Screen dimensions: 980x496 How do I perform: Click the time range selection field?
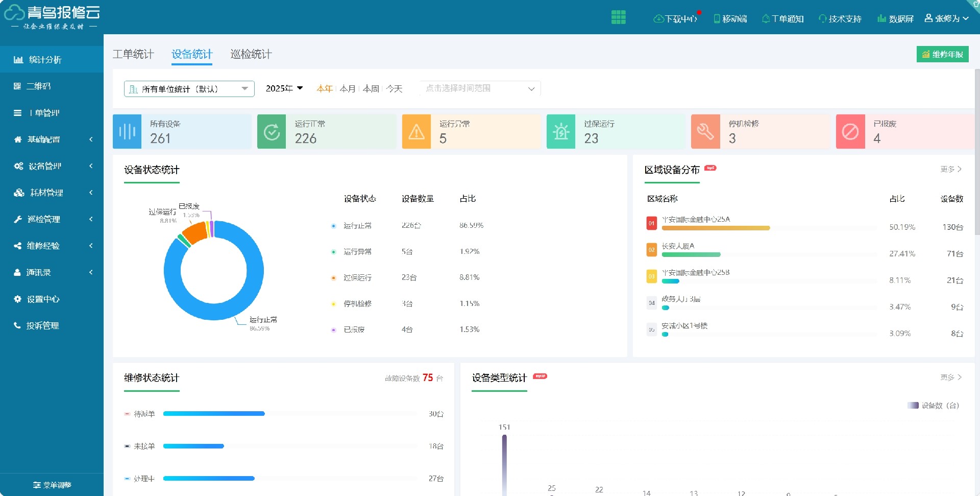(480, 88)
